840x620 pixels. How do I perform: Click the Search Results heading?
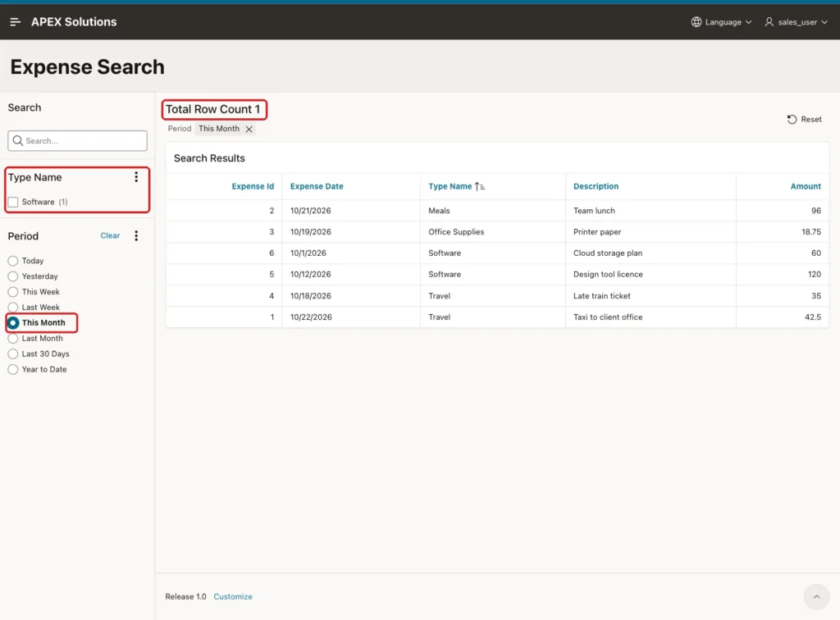[209, 158]
